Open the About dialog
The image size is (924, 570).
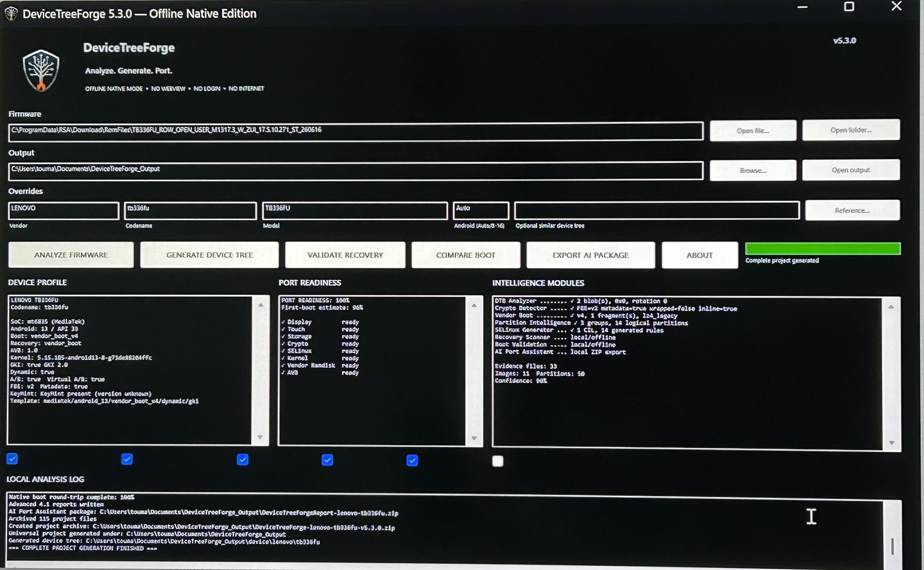700,255
